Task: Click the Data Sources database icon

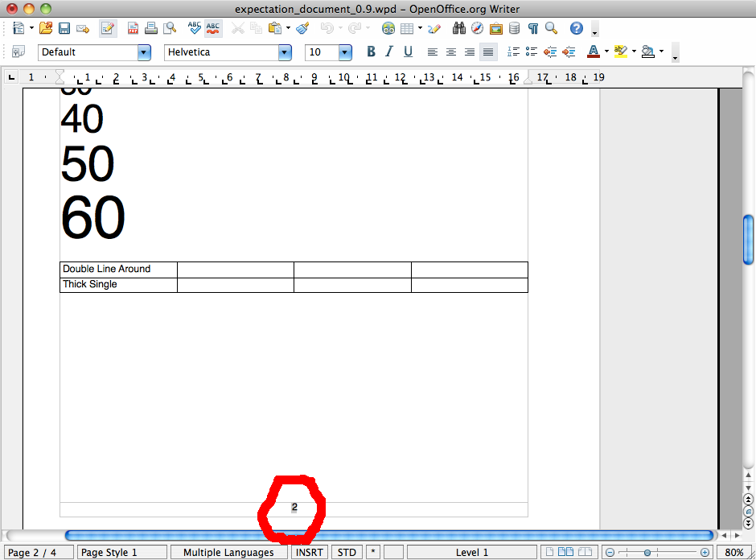Action: [x=514, y=29]
